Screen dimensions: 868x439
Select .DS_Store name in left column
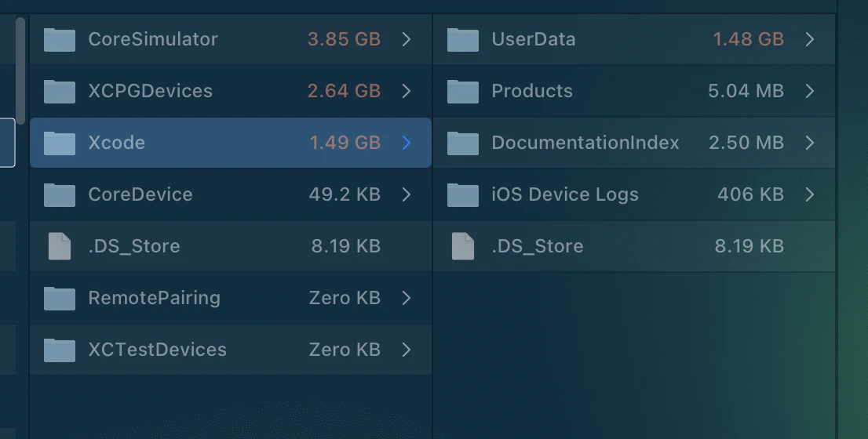coord(134,246)
